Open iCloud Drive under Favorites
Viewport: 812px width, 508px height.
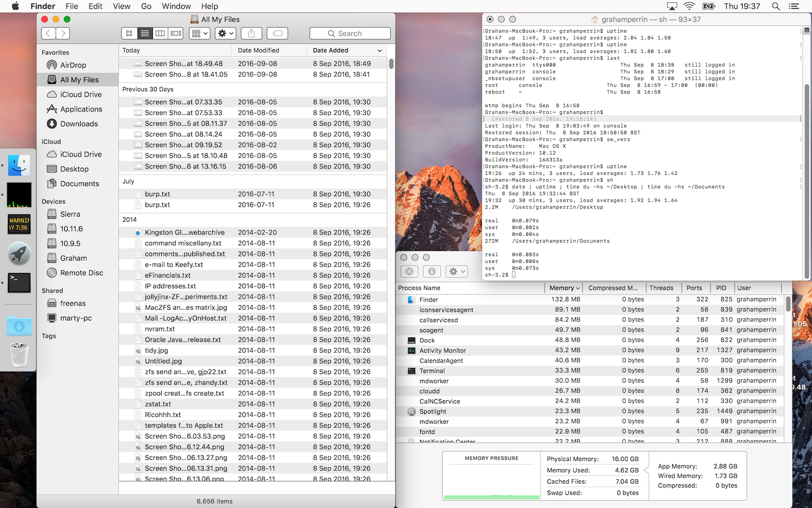(78, 94)
